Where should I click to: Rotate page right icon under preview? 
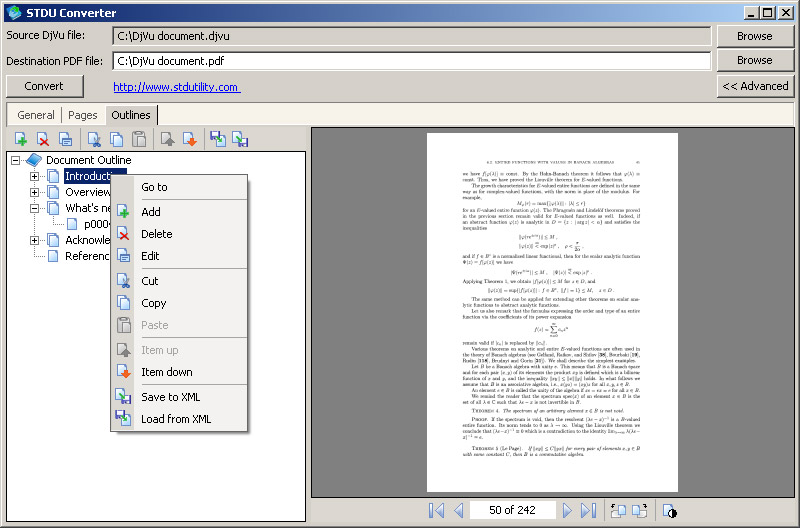(639, 510)
